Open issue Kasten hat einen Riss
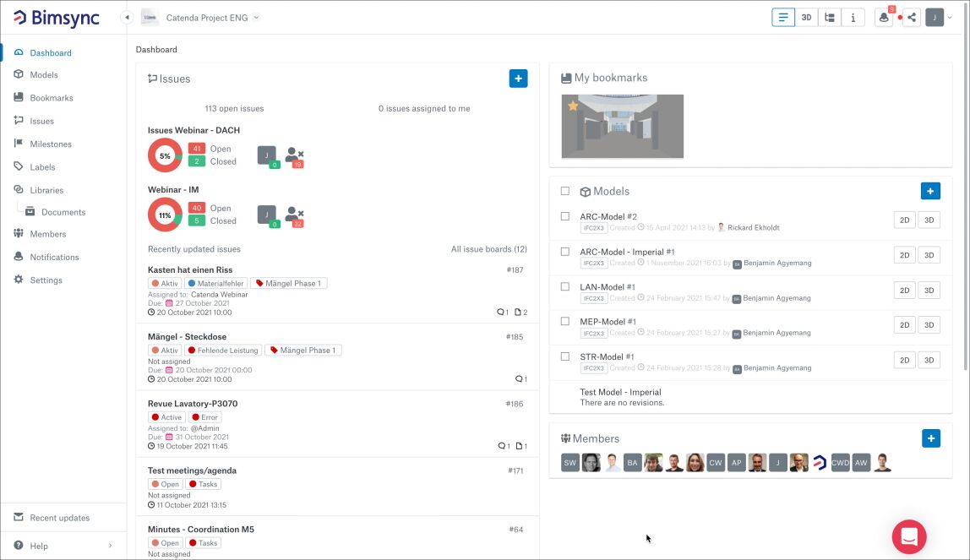This screenshot has width=970, height=560. coord(190,270)
